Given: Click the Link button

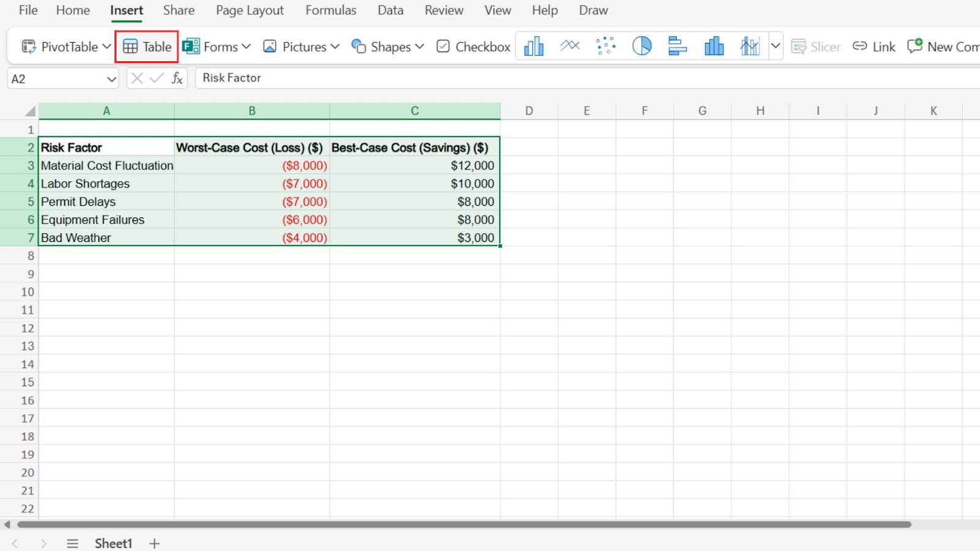Looking at the screenshot, I should [874, 47].
